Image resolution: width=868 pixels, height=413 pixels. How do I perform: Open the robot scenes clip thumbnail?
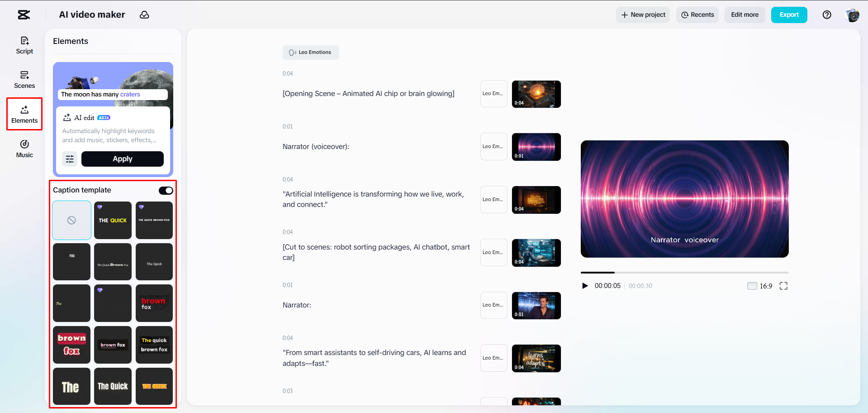[x=536, y=253]
